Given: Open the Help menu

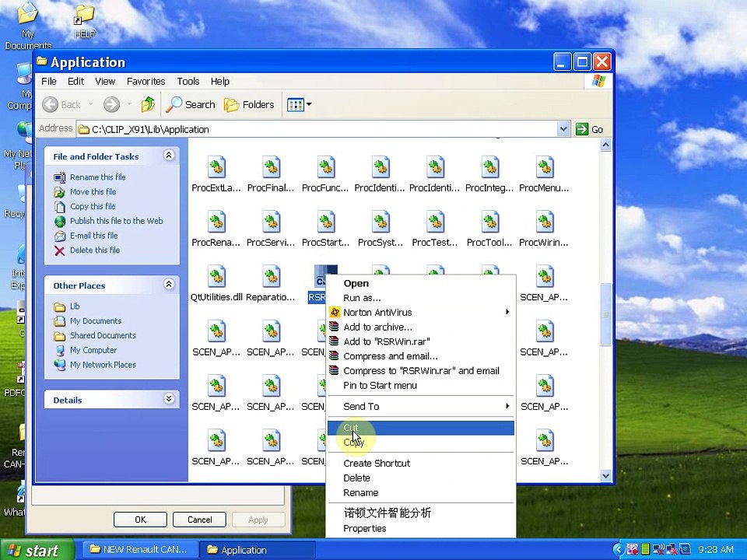Looking at the screenshot, I should [x=220, y=82].
